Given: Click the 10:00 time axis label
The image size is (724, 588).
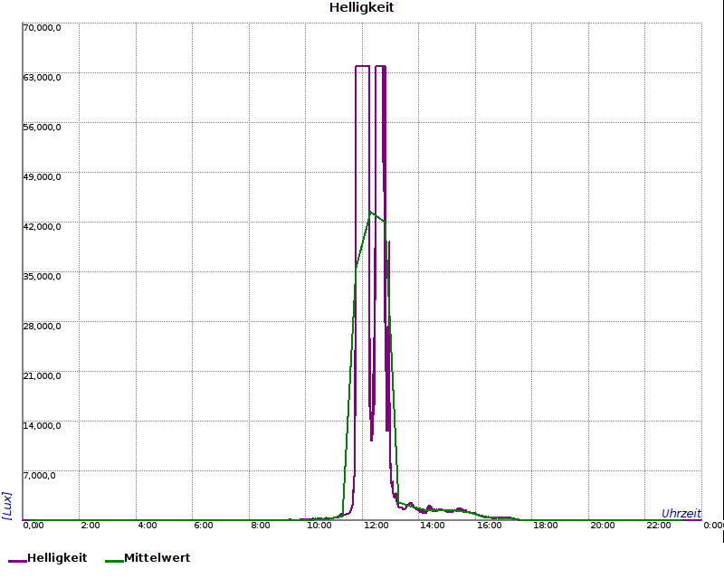Looking at the screenshot, I should 319,526.
